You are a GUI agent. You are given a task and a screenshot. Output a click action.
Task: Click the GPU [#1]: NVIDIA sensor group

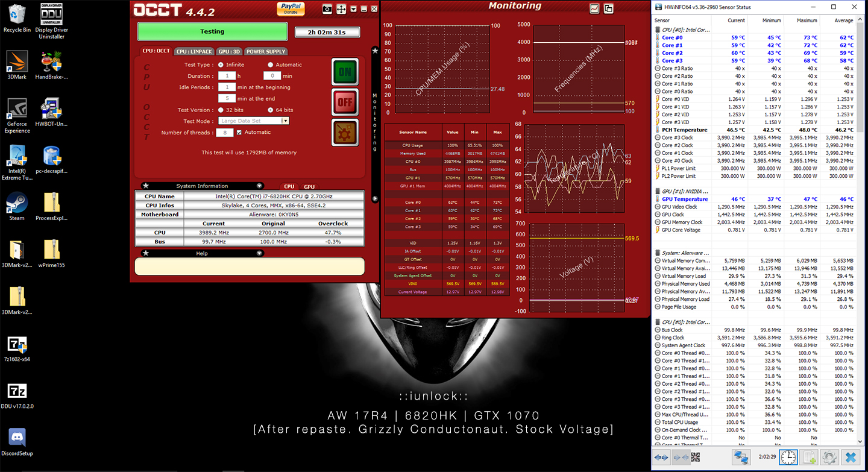682,191
